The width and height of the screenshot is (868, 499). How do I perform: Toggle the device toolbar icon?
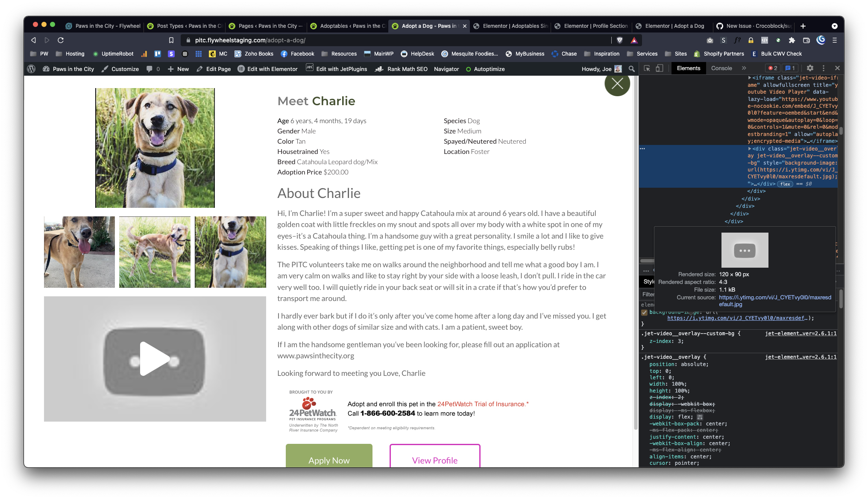(x=659, y=68)
